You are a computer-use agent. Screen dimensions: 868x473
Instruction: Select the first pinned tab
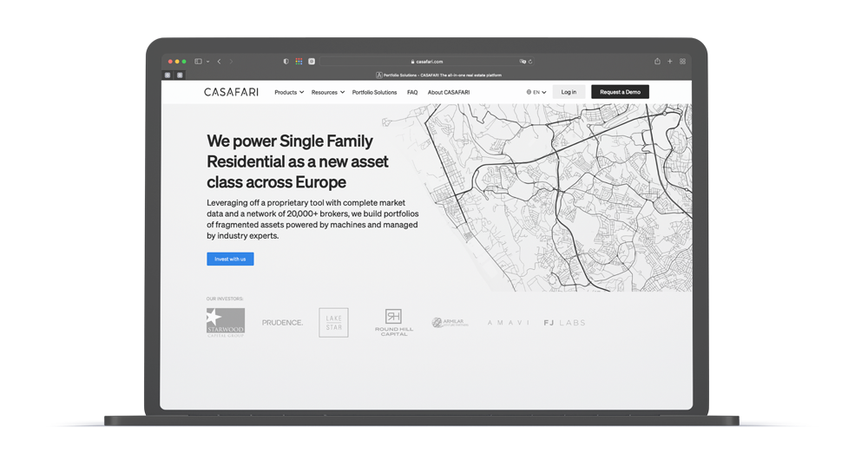click(x=168, y=75)
